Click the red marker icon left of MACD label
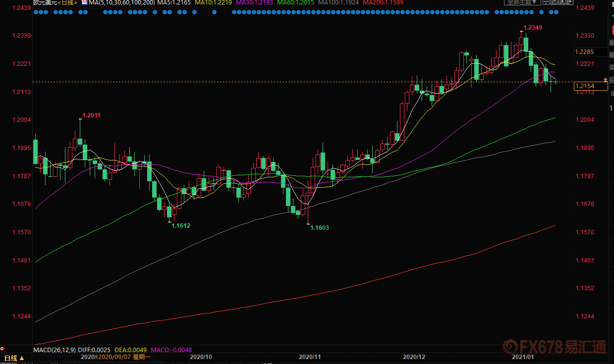This screenshot has width=614, height=364. tap(2, 350)
